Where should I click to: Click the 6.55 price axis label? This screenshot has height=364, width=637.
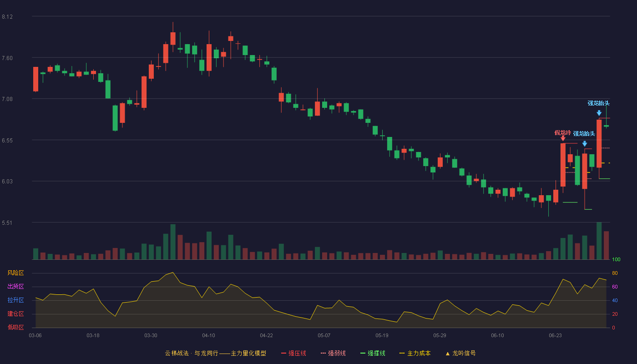click(7, 141)
